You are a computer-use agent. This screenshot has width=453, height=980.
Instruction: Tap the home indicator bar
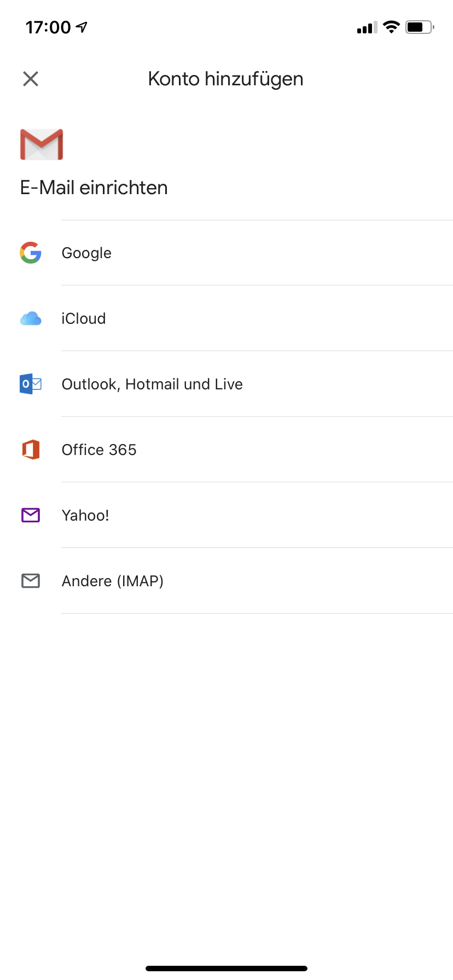click(x=226, y=969)
